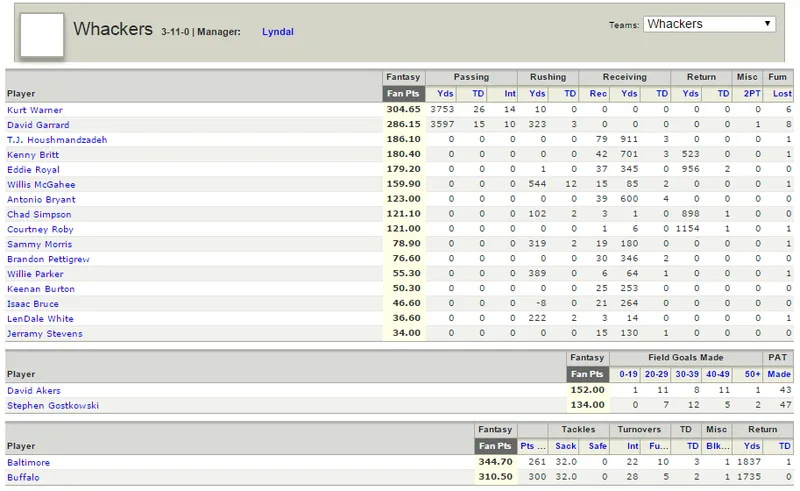This screenshot has width=800, height=491.
Task: Select LenDale White player link
Action: (40, 318)
